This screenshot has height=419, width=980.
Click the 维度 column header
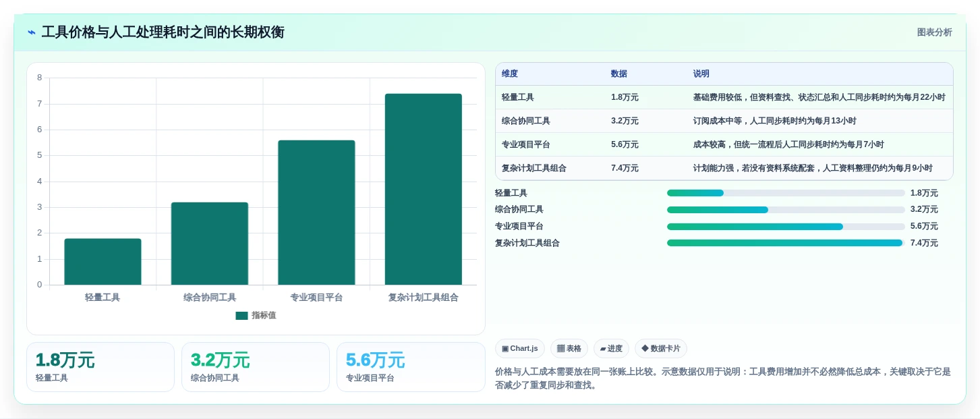pos(510,74)
